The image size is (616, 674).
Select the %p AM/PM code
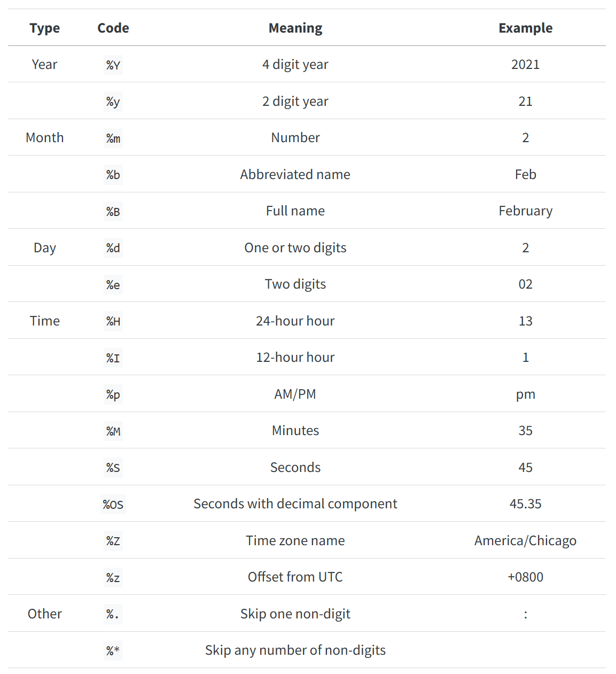[x=113, y=394]
